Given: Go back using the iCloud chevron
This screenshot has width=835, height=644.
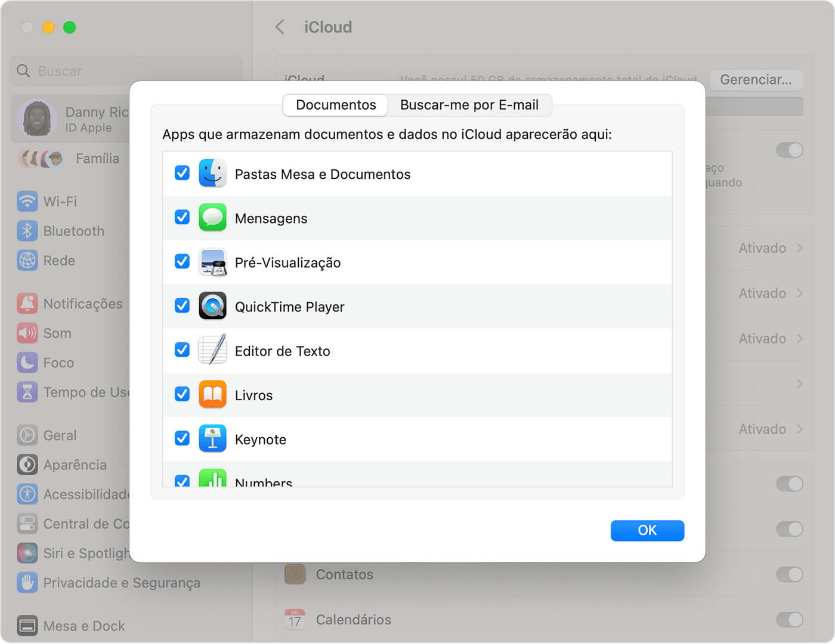Looking at the screenshot, I should 280,27.
